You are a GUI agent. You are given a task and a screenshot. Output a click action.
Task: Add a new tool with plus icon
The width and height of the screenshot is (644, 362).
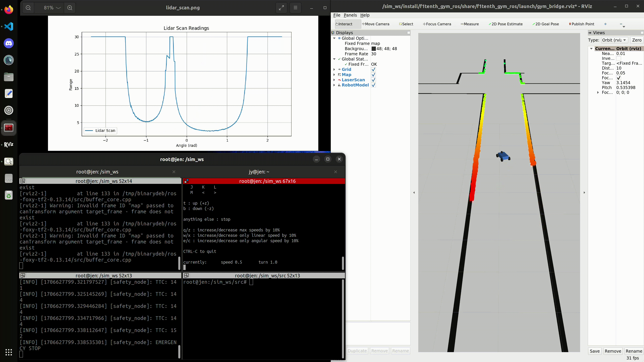[605, 24]
